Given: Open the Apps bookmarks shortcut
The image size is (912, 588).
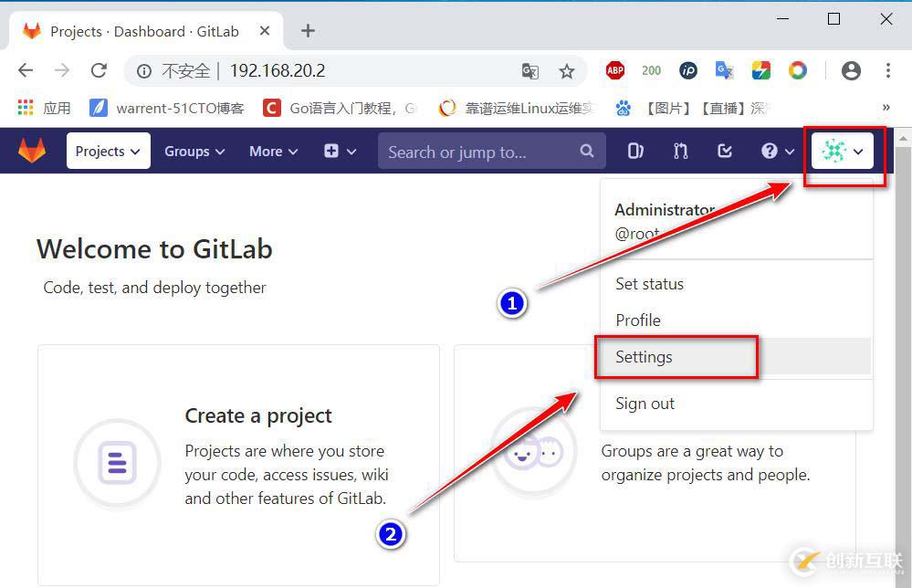Looking at the screenshot, I should click(x=44, y=108).
